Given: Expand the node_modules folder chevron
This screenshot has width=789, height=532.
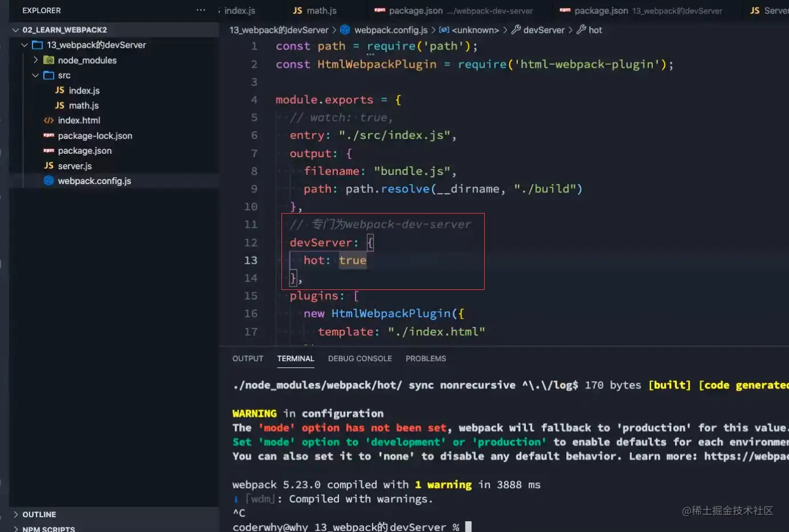Looking at the screenshot, I should (x=36, y=60).
